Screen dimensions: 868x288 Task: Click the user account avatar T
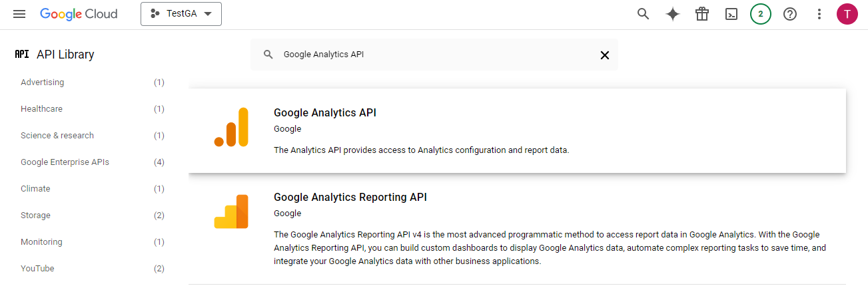pos(847,14)
